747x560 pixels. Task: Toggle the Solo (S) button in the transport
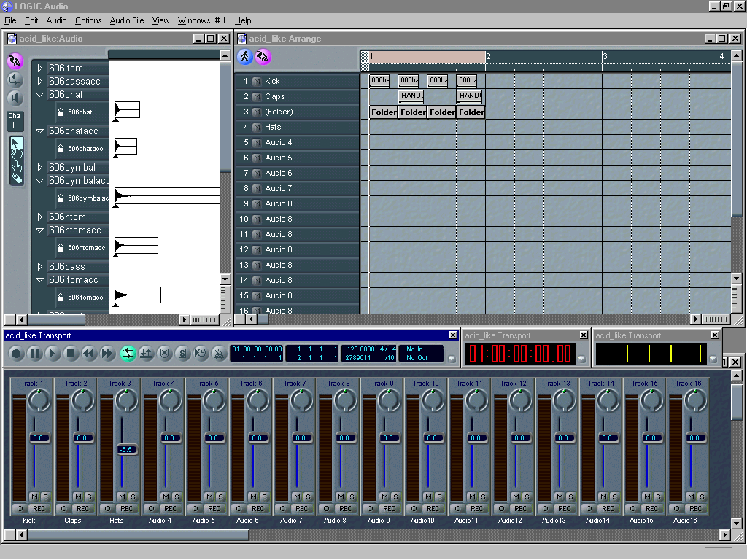[182, 354]
